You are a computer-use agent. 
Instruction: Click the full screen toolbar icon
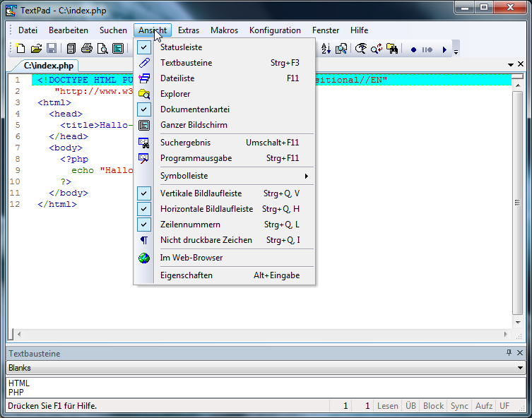point(118,49)
